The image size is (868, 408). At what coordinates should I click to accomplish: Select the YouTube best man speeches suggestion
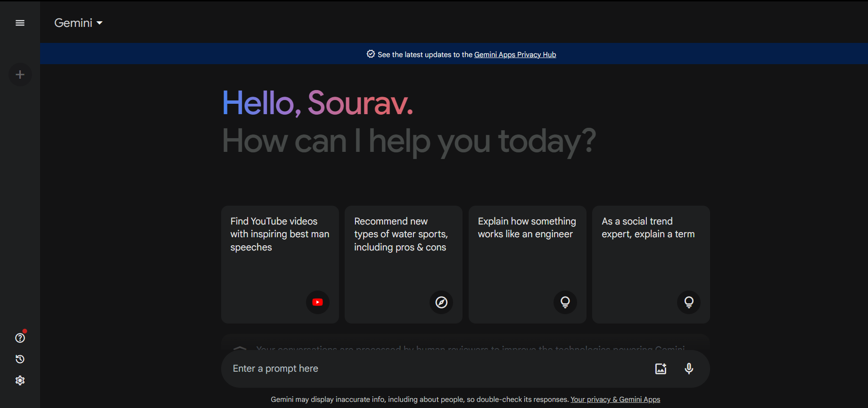(x=280, y=264)
